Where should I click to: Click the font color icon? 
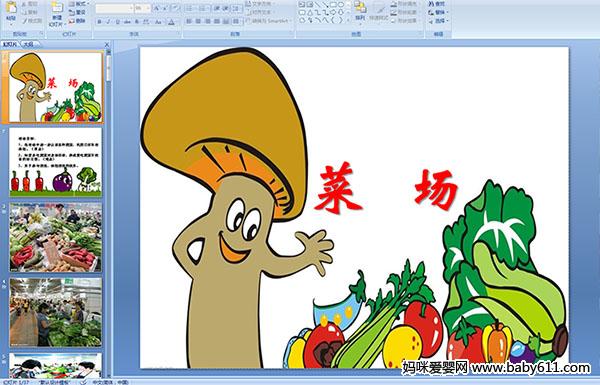pos(171,22)
